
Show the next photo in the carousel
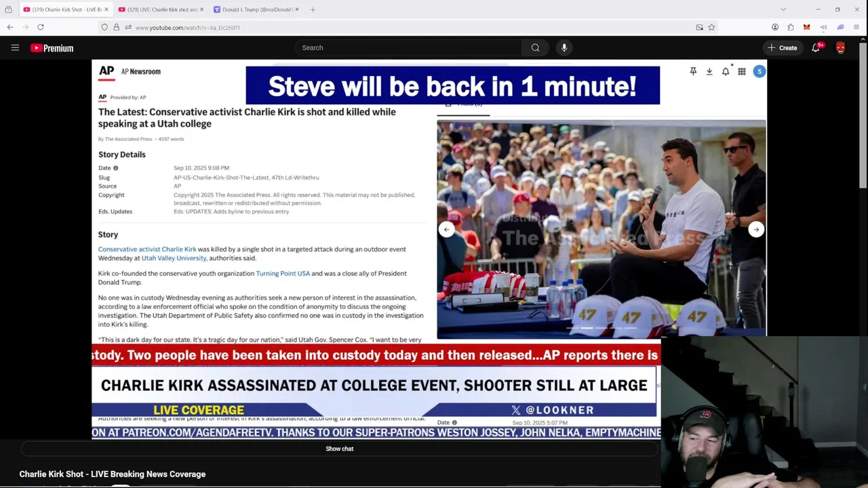[x=756, y=229]
